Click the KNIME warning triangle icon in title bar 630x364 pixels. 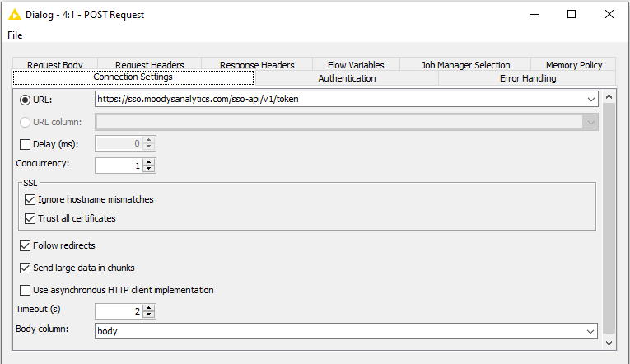click(15, 15)
